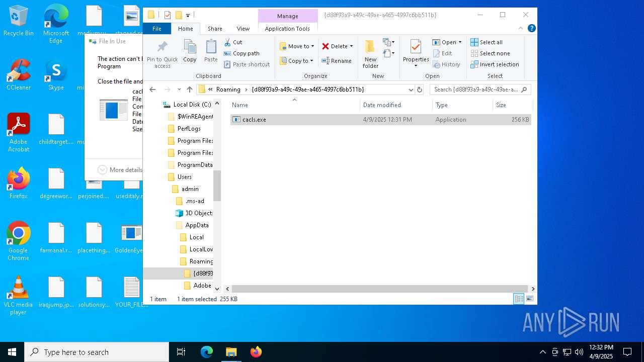
Task: Select the AppData folder in tree
Action: [x=192, y=225]
